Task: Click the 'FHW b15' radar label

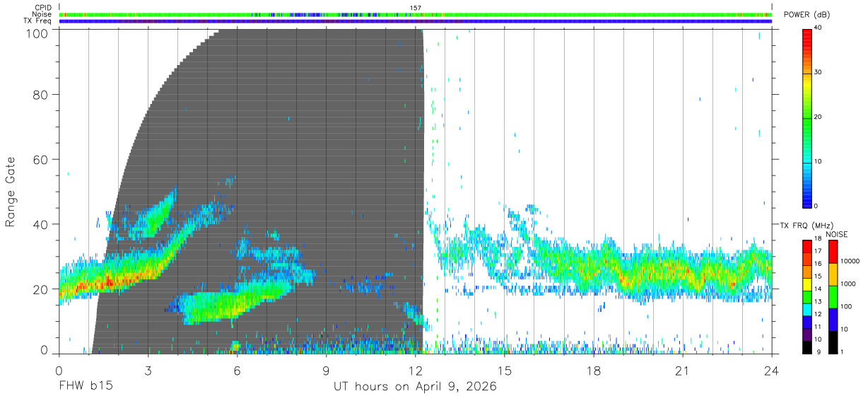Action: (86, 387)
